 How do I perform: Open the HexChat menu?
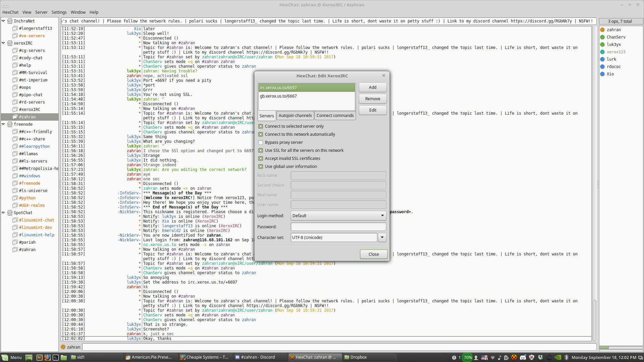point(10,12)
